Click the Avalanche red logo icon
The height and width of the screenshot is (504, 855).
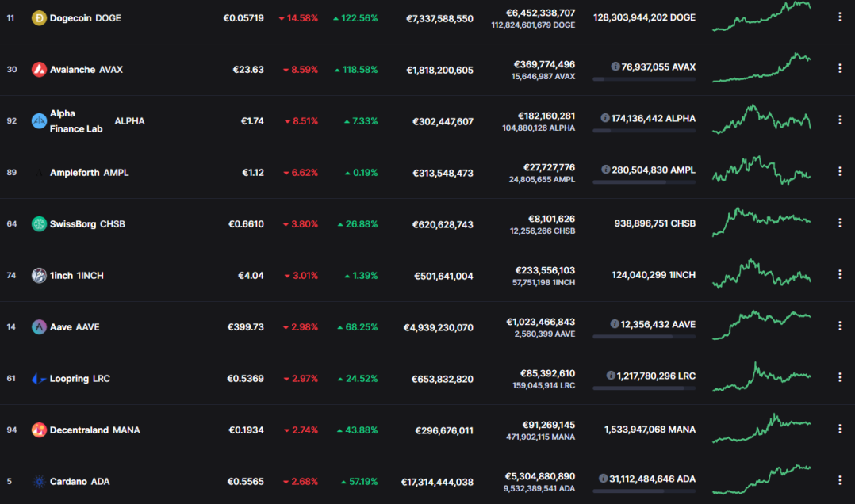[x=39, y=69]
